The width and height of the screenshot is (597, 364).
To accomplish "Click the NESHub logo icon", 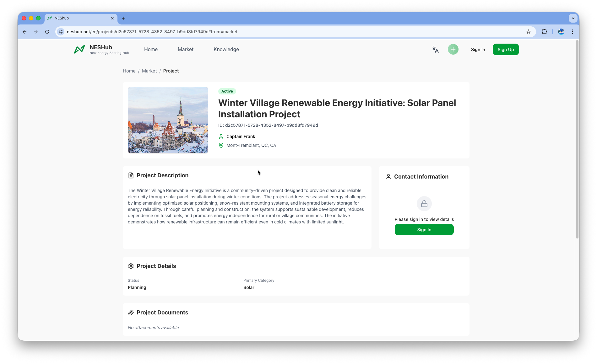I will click(79, 50).
